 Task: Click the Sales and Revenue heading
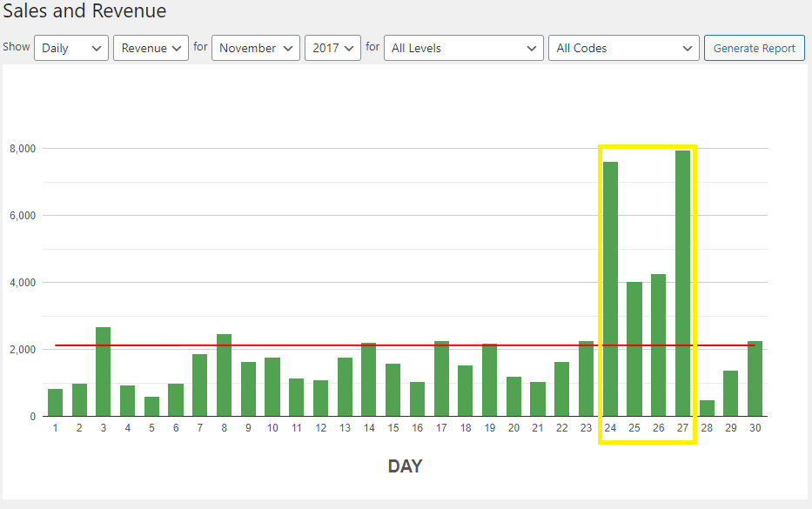pos(84,11)
